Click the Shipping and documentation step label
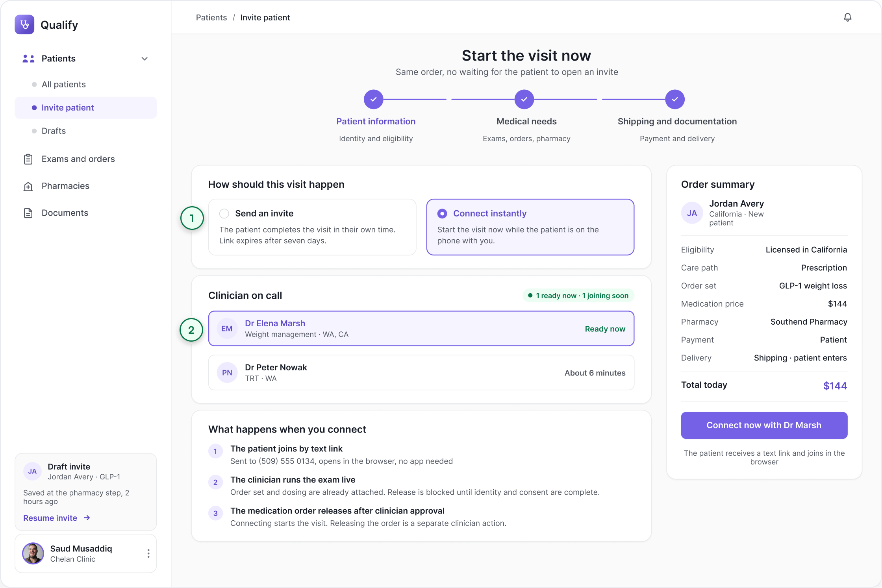The image size is (882, 588). point(677,121)
